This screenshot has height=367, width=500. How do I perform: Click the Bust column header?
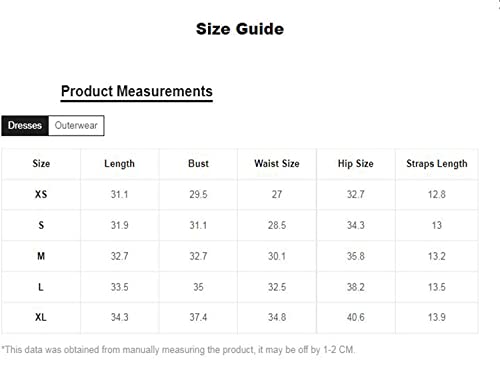pos(198,164)
